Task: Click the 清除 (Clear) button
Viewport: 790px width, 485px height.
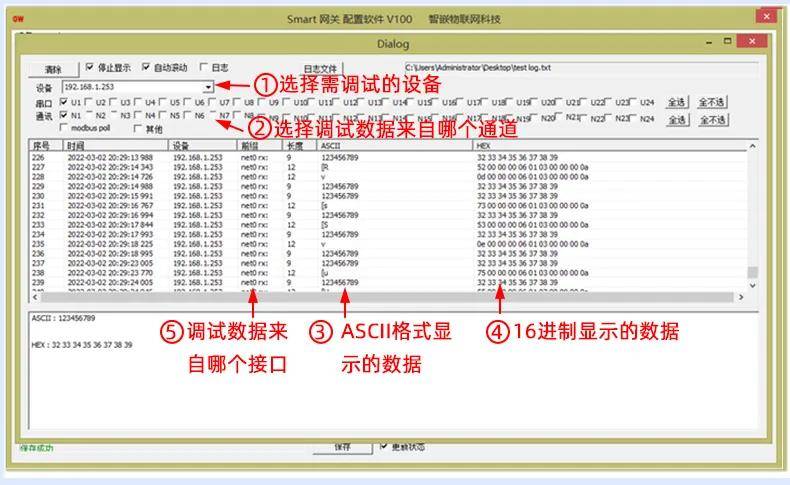Action: [x=53, y=69]
